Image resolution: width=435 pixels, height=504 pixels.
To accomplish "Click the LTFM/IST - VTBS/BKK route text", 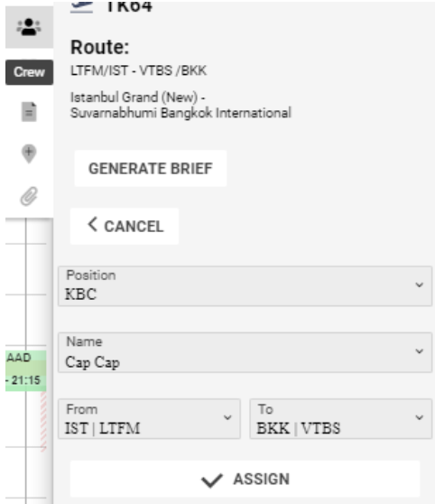I will coord(138,70).
